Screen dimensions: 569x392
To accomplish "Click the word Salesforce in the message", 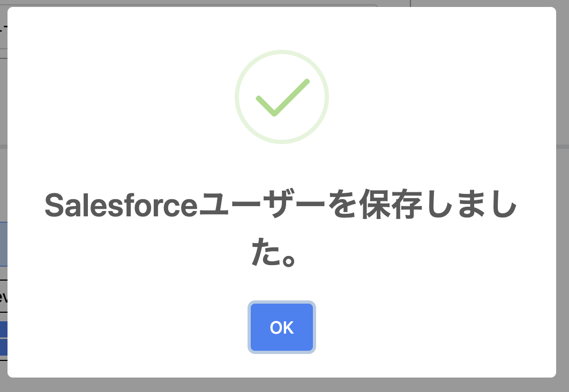I will pos(121,206).
